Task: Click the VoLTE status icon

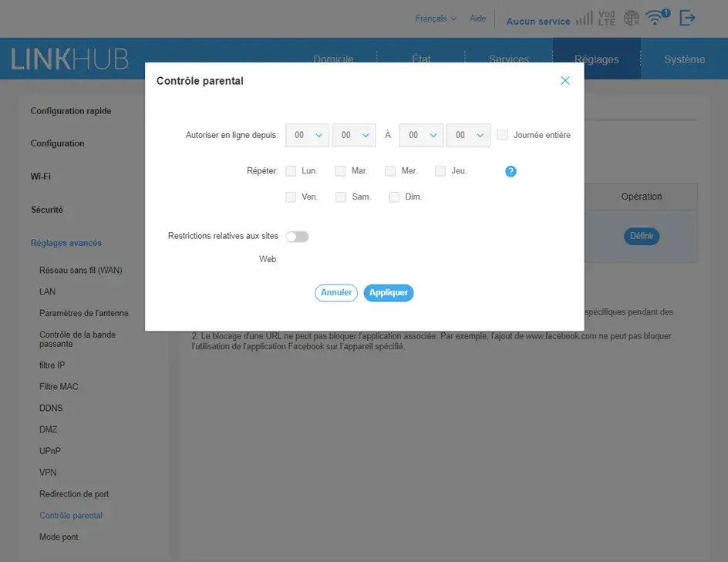Action: [x=607, y=19]
